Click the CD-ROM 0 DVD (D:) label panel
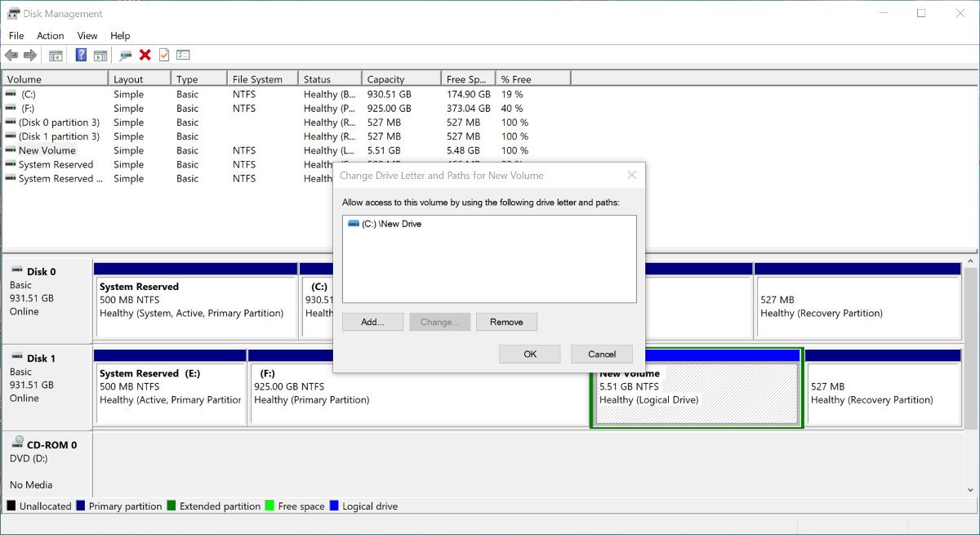This screenshot has width=980, height=535. [x=47, y=463]
